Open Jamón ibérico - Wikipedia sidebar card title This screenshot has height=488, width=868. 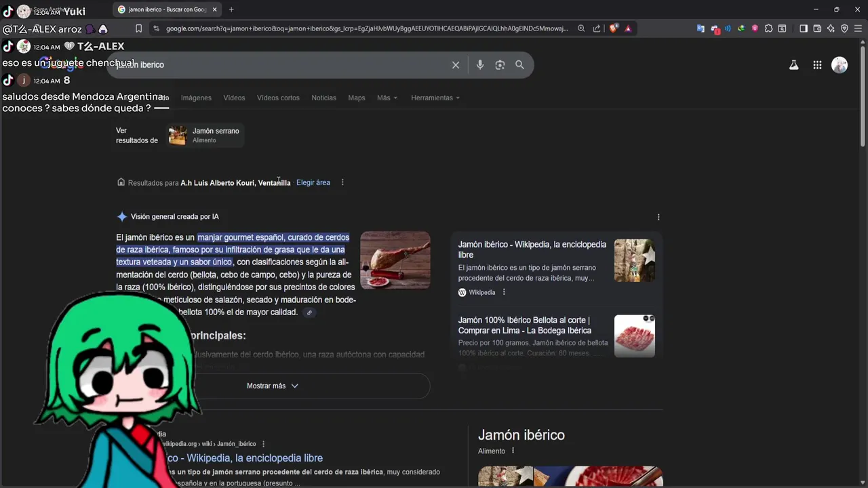pos(532,249)
